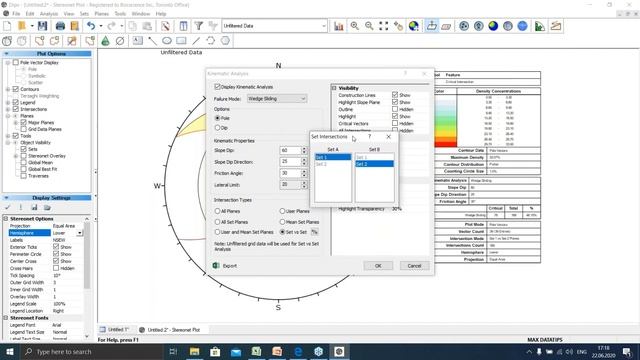Click Cancel in the Kinematic Analysis dialog
Image resolution: width=640 pixels, height=360 pixels.
coord(414,266)
